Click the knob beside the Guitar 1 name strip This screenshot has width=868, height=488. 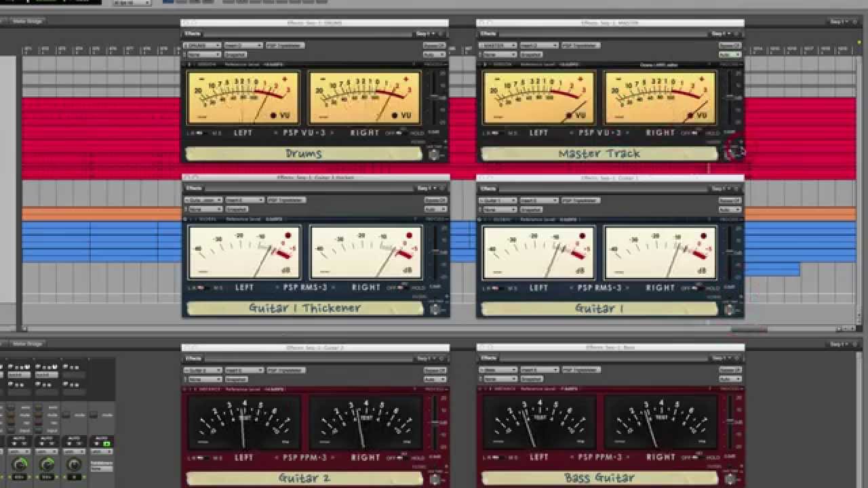coord(730,309)
